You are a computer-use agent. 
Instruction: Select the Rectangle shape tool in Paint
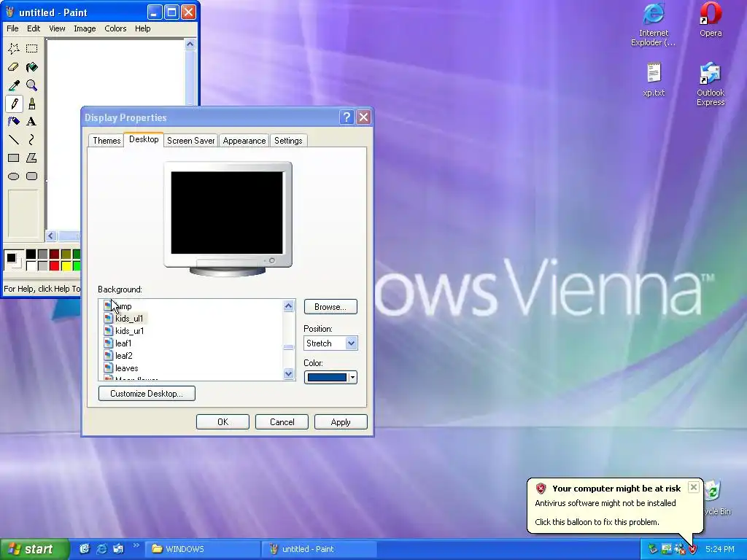[14, 157]
